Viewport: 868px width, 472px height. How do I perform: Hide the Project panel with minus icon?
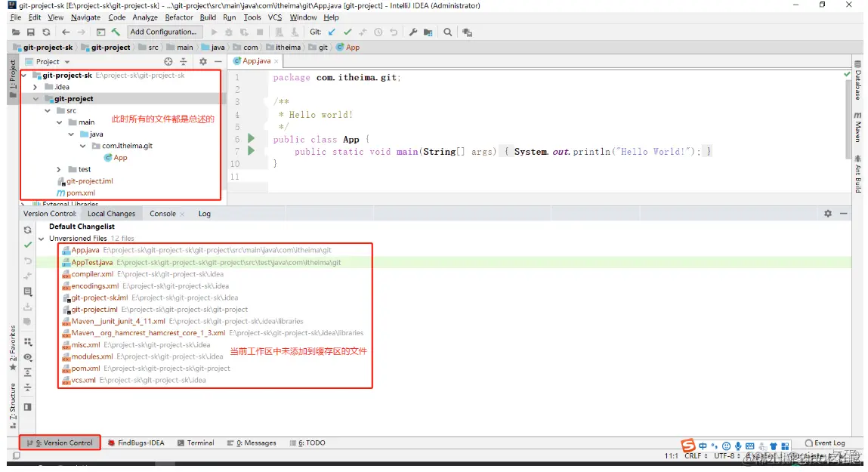tap(218, 61)
